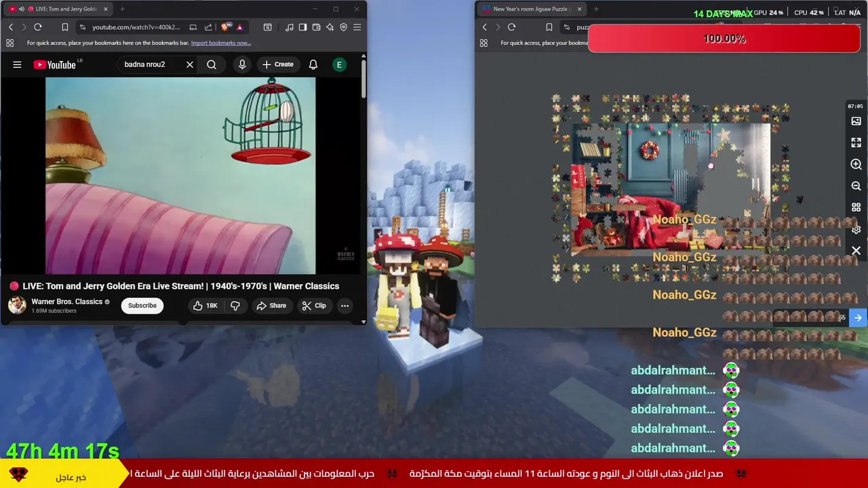The height and width of the screenshot is (488, 868).
Task: Open the media control music note icon
Action: 290,27
